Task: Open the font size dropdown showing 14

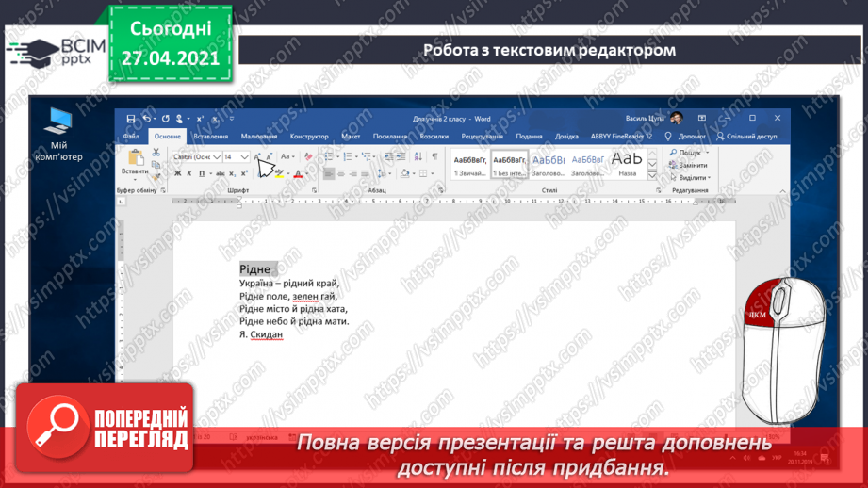Action: coord(244,157)
